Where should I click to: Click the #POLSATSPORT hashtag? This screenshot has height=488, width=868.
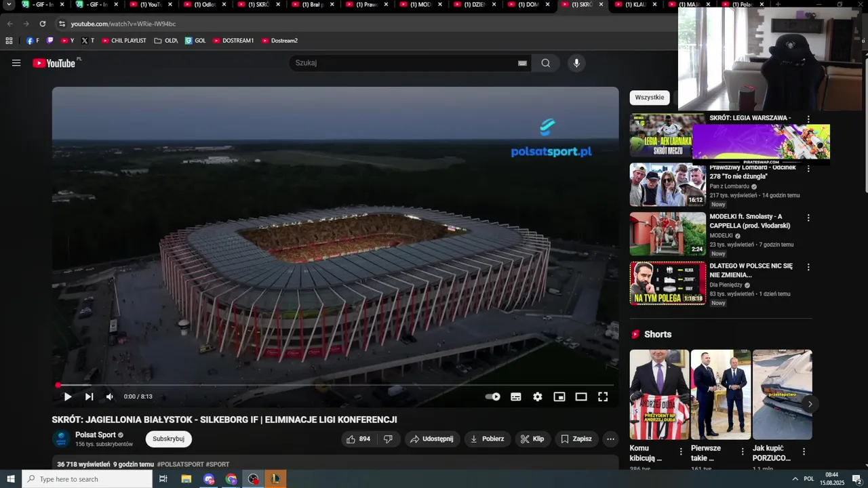click(180, 464)
